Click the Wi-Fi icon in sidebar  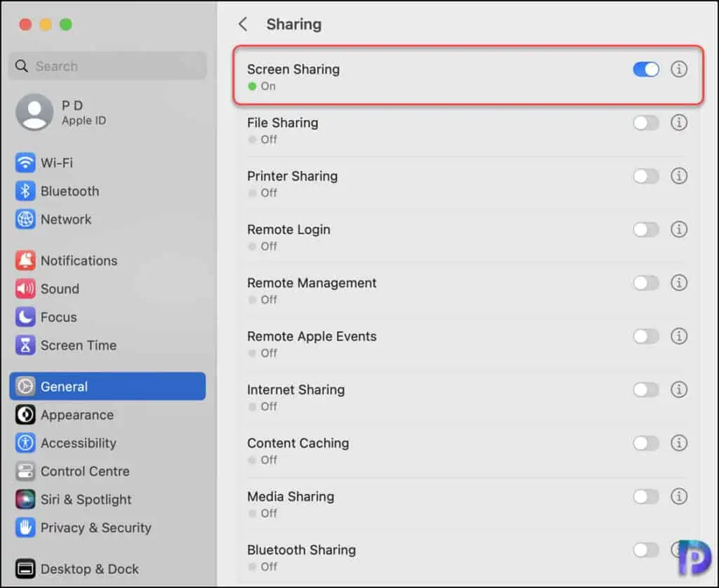[x=25, y=163]
